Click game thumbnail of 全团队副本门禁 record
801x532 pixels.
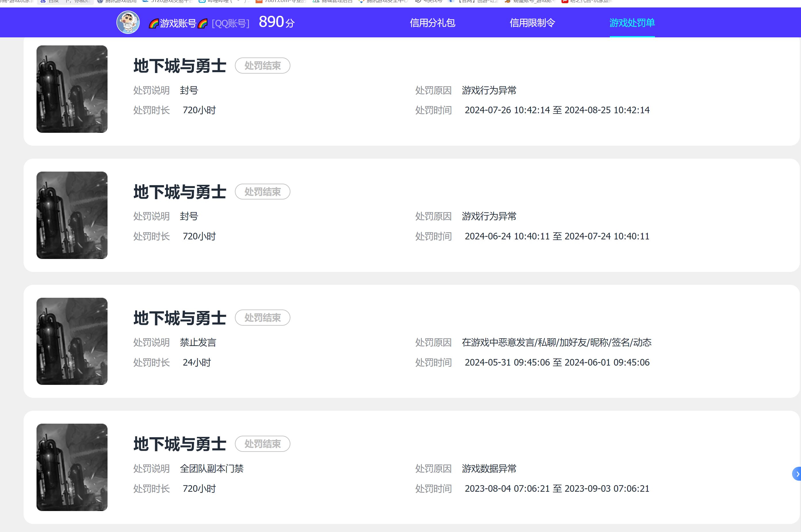tap(72, 467)
